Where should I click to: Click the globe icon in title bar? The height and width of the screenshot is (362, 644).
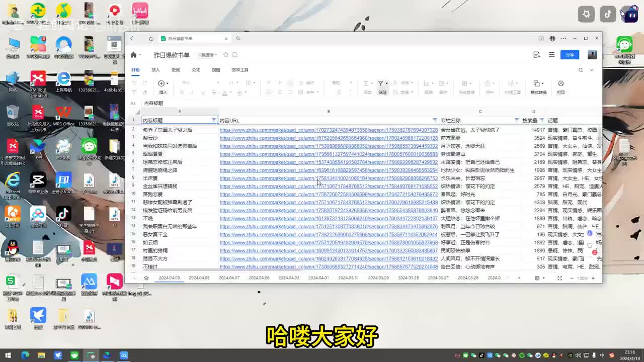[x=552, y=39]
